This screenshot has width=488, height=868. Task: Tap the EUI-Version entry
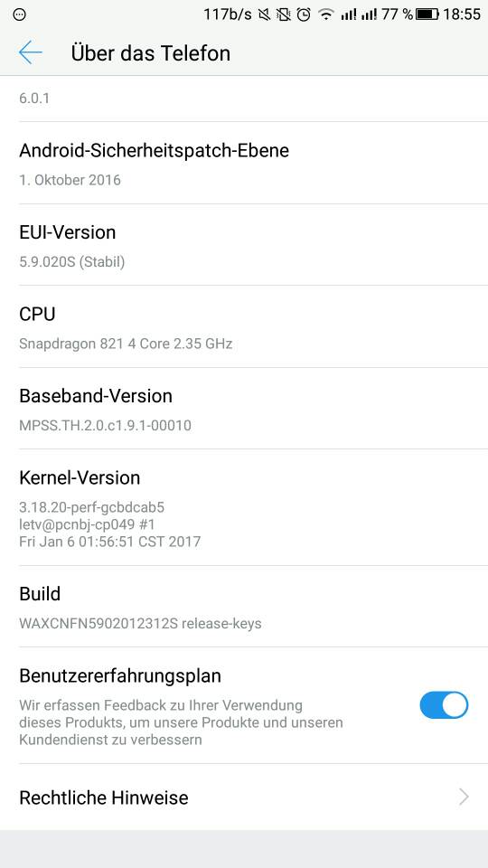[x=244, y=245]
